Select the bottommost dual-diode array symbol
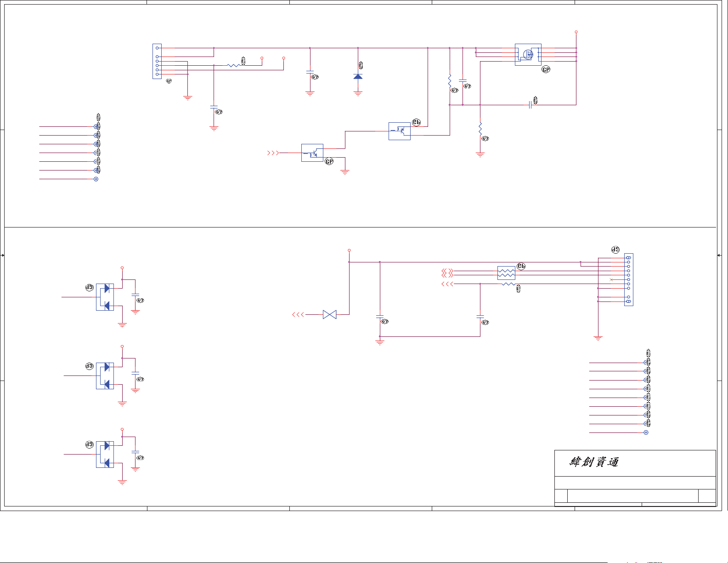This screenshot has height=563, width=728. point(105,455)
